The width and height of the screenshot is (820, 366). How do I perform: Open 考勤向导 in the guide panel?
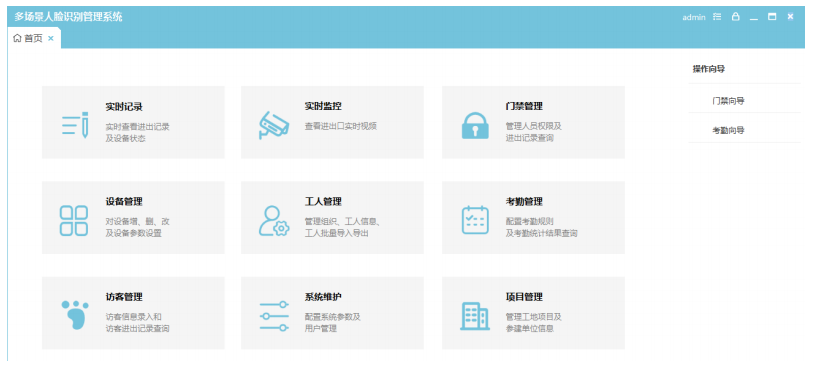(x=728, y=130)
